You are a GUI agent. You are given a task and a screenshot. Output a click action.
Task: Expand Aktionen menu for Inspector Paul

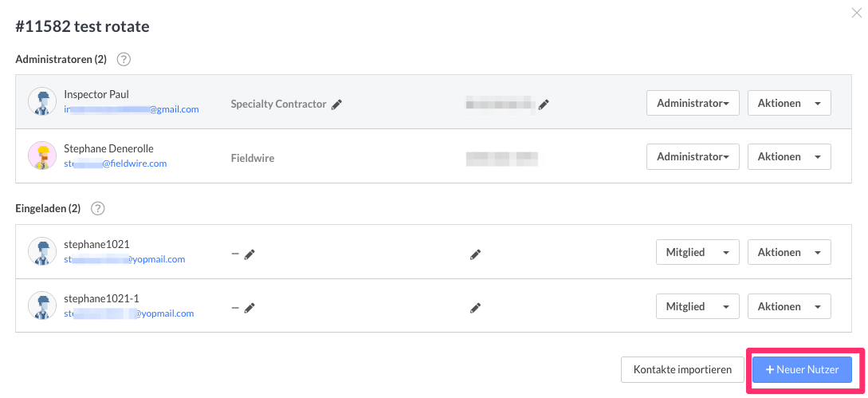(788, 103)
